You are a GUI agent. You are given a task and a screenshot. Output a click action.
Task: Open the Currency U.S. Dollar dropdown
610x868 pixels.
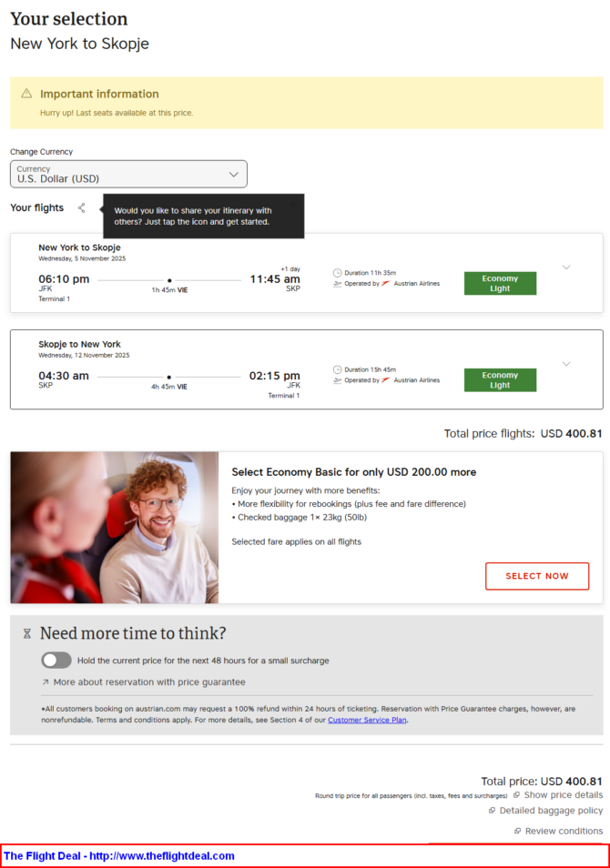tap(128, 175)
